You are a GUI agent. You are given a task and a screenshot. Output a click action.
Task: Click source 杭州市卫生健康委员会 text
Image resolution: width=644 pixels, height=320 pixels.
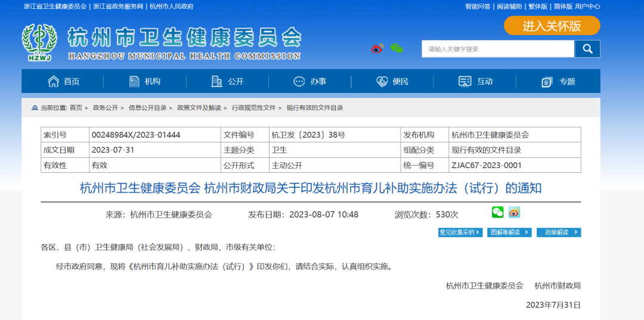coord(171,215)
